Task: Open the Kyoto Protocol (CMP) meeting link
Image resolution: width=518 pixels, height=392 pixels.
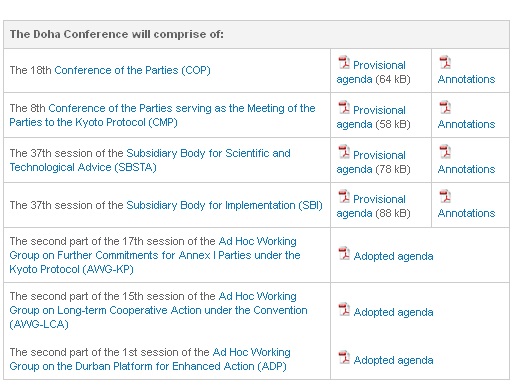Action: [162, 115]
